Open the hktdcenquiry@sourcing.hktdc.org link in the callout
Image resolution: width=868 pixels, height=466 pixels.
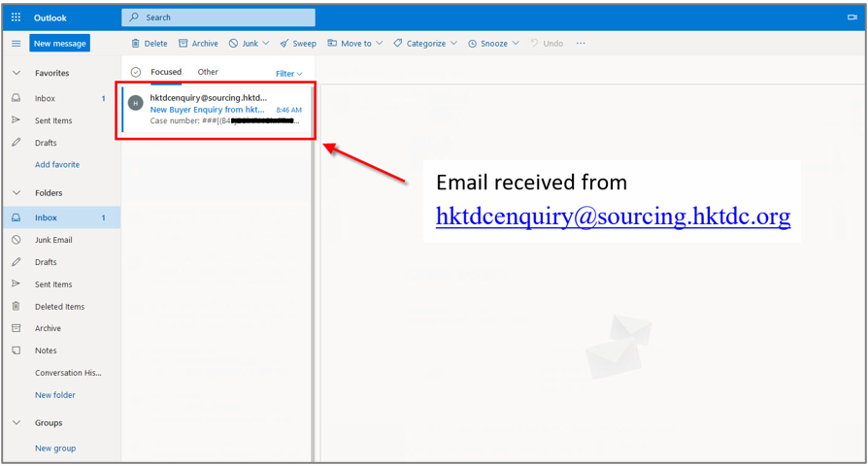613,216
